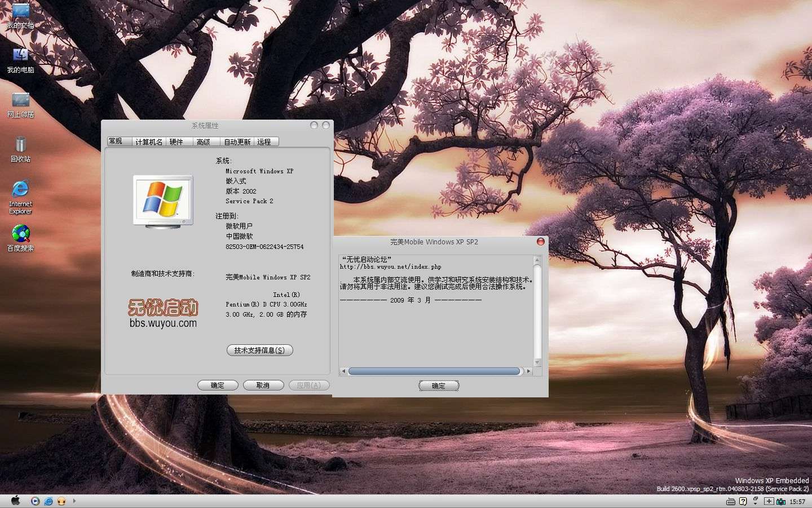Switch to the 硬件 tab
This screenshot has width=812, height=508.
(180, 142)
